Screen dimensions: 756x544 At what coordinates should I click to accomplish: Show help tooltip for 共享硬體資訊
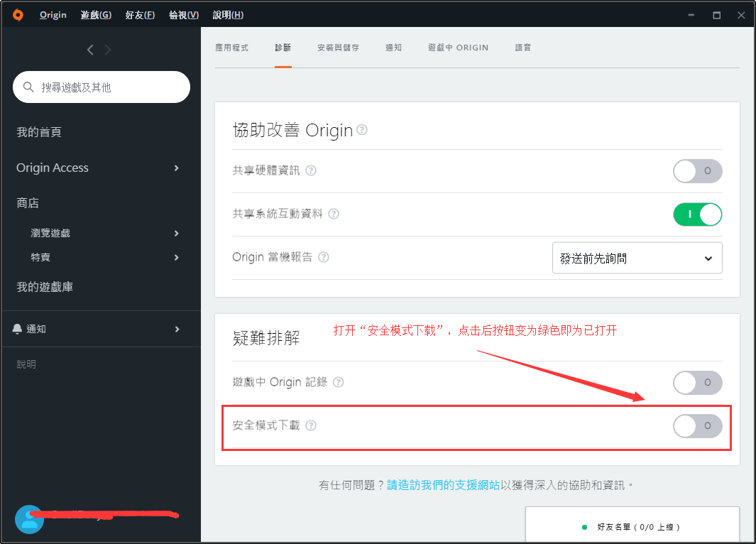tap(311, 170)
